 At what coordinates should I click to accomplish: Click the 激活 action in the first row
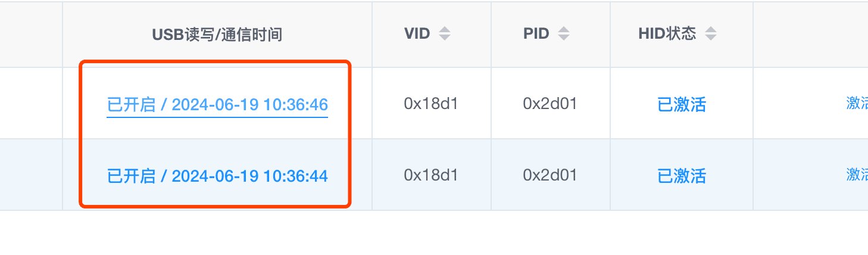pyautogui.click(x=857, y=103)
